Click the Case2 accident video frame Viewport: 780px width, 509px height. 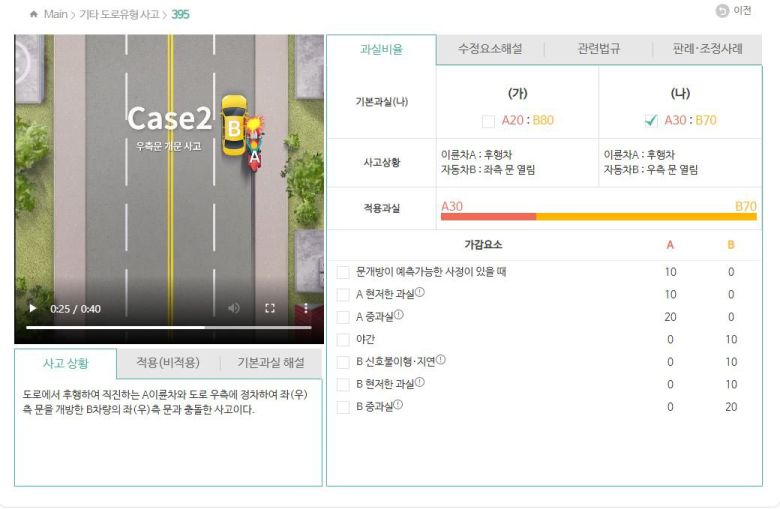tap(169, 189)
